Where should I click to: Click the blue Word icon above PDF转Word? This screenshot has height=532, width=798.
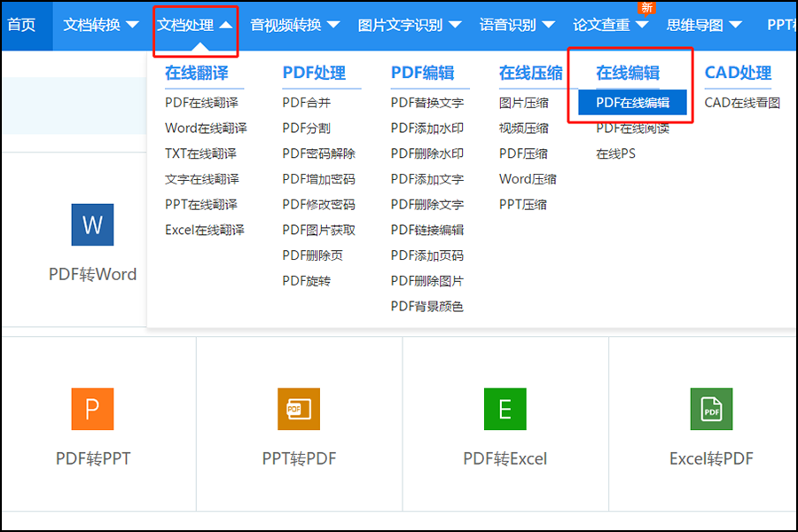pyautogui.click(x=92, y=224)
